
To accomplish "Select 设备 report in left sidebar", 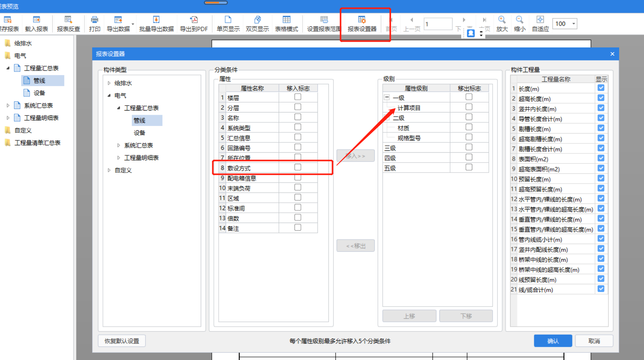I will (x=39, y=93).
